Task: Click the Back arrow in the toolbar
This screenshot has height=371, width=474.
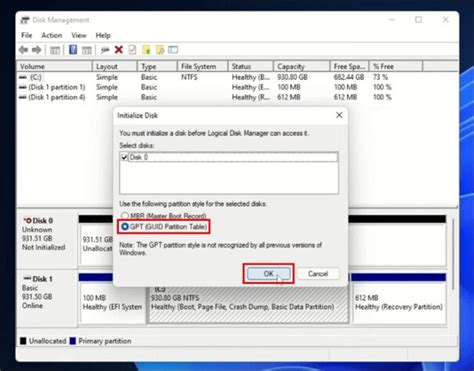Action: click(x=23, y=50)
